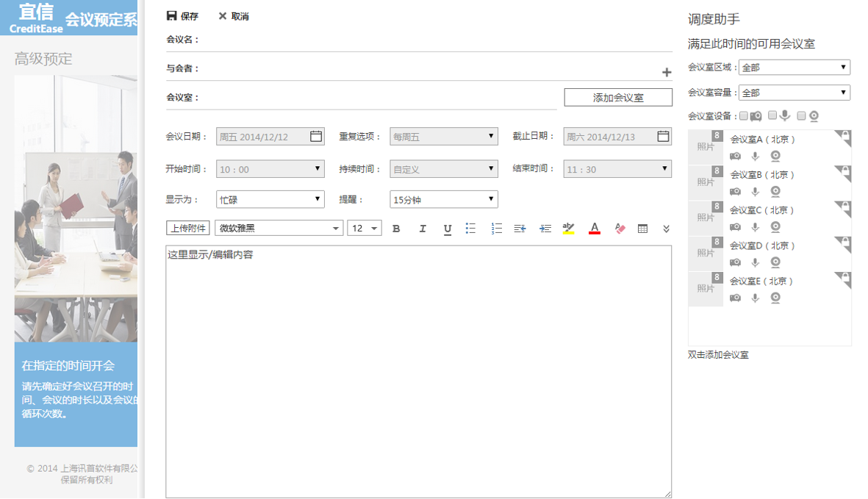This screenshot has height=499, width=868.
Task: Click the plus icon to add attendees
Action: (x=667, y=72)
